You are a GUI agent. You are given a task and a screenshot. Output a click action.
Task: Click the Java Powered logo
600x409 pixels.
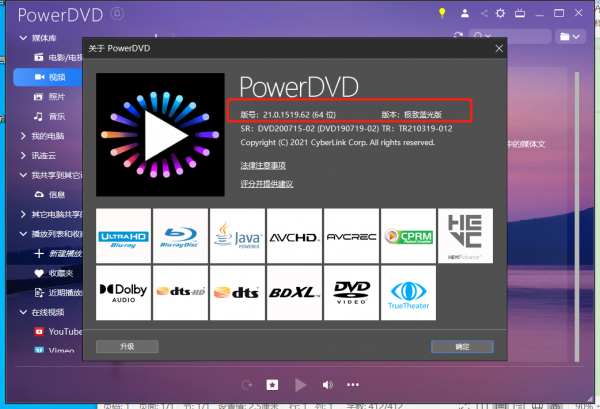coord(237,236)
